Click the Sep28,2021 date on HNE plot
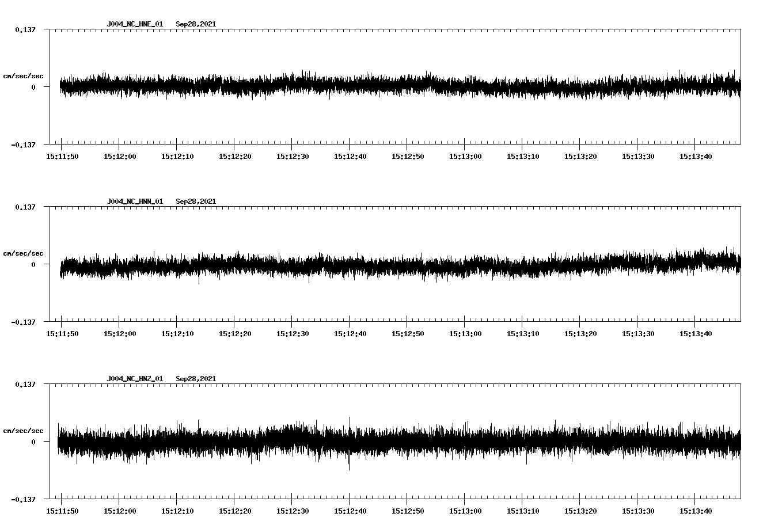This screenshot has height=532, width=782. click(x=196, y=24)
